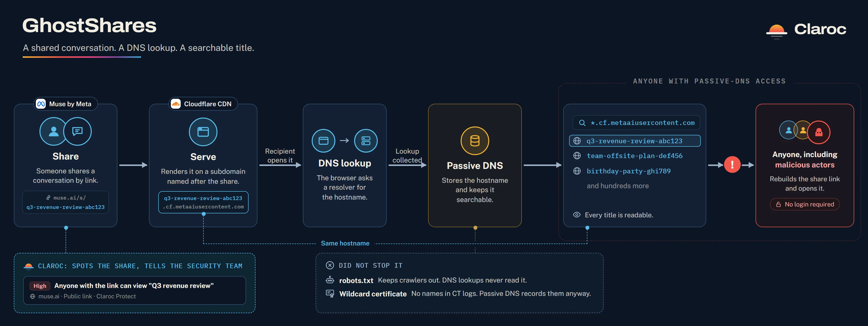Click the lock icon in No login required
The height and width of the screenshot is (326, 868).
point(778,204)
